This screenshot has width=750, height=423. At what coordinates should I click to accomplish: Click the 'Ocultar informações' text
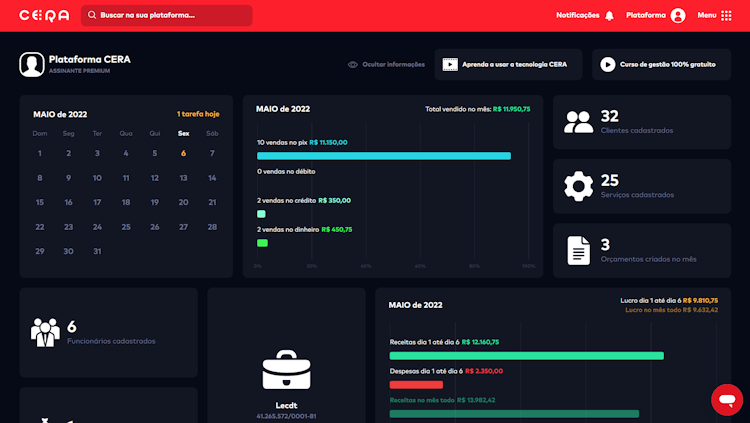pyautogui.click(x=393, y=65)
